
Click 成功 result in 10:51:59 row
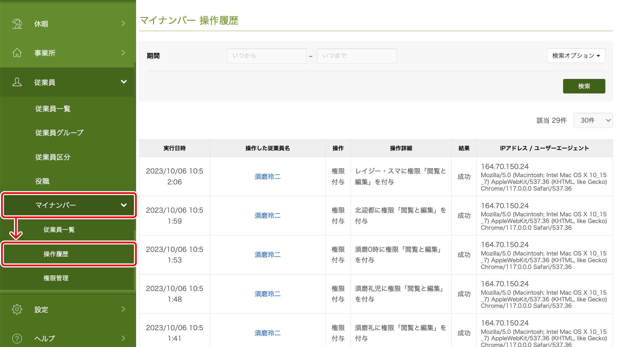464,215
